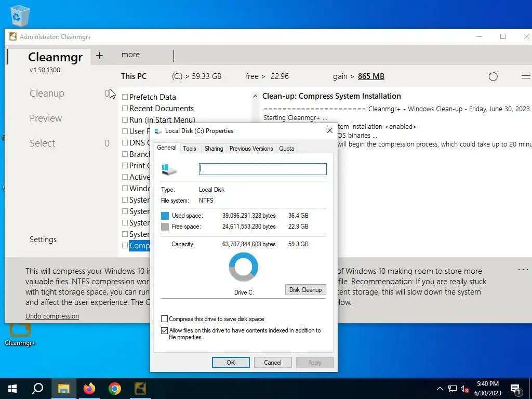This screenshot has height=399, width=532.
Task: Click Cancel in Properties dialog
Action: 272,362
